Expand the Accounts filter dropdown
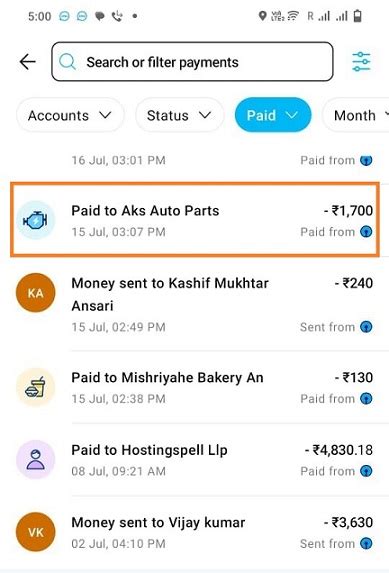The width and height of the screenshot is (389, 573). coord(70,115)
